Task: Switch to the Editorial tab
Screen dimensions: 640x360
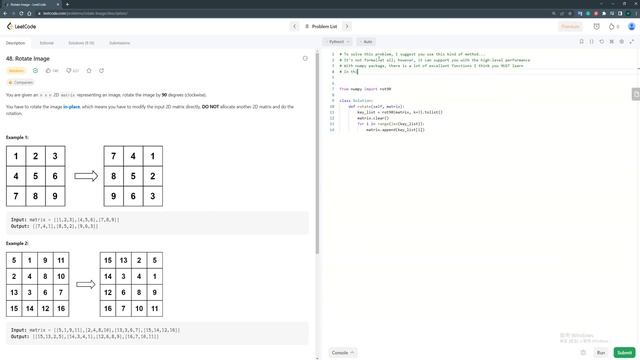Action: click(x=47, y=43)
